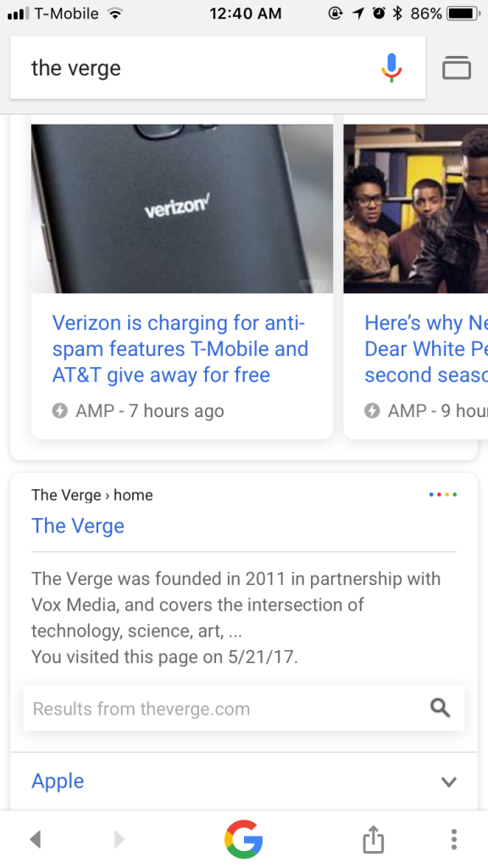Tap the chevron next to Apple

449,781
